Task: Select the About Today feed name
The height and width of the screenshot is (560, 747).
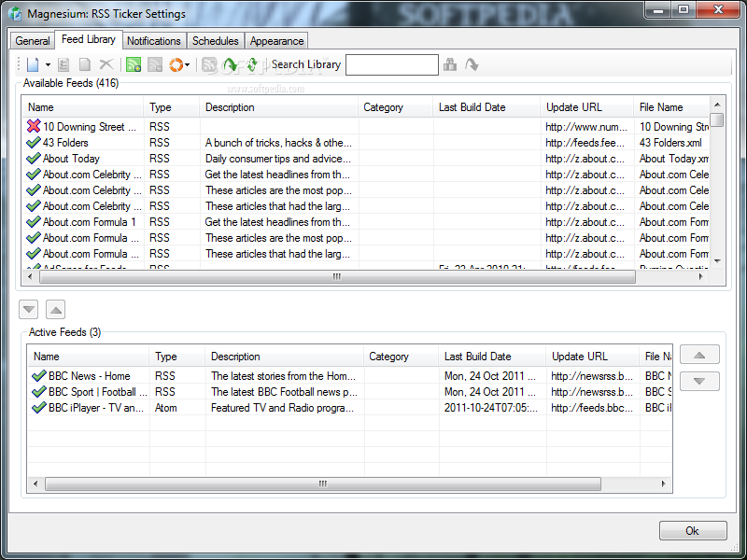Action: (72, 159)
